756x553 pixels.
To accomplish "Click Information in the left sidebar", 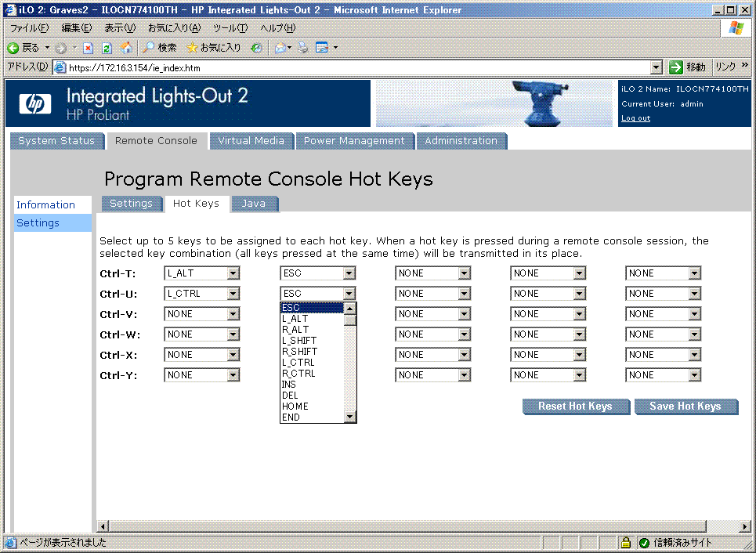I will pyautogui.click(x=45, y=205).
